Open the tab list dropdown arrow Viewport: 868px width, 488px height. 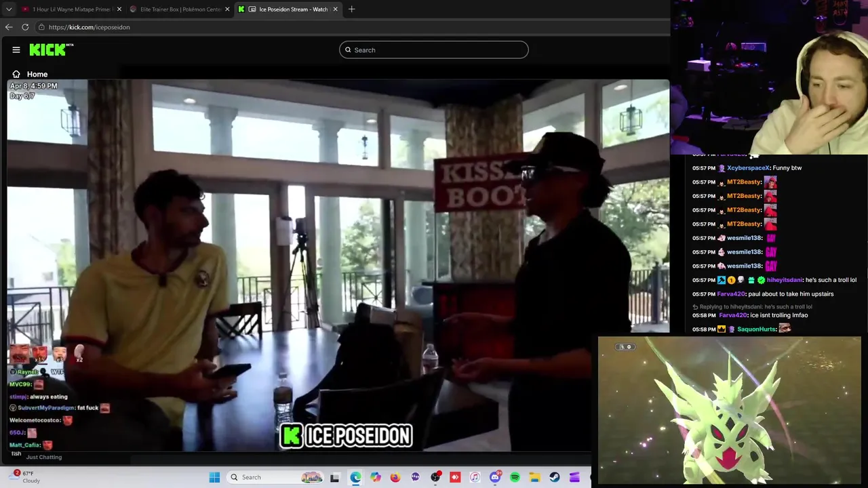pyautogui.click(x=8, y=9)
